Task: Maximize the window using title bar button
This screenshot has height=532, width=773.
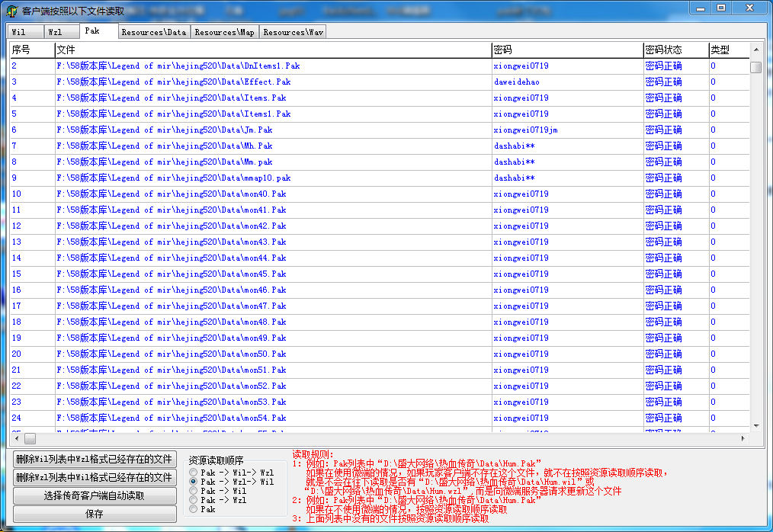Action: pyautogui.click(x=720, y=8)
